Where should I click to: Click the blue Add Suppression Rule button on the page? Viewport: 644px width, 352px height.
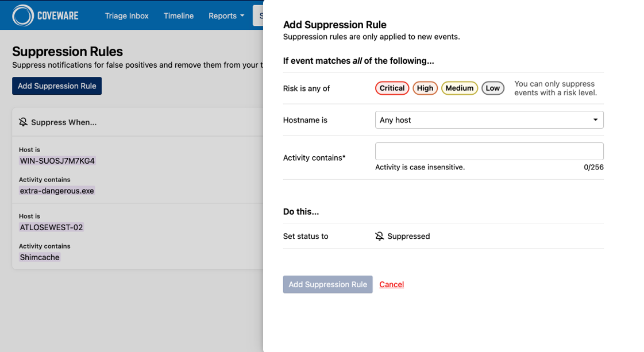click(57, 86)
